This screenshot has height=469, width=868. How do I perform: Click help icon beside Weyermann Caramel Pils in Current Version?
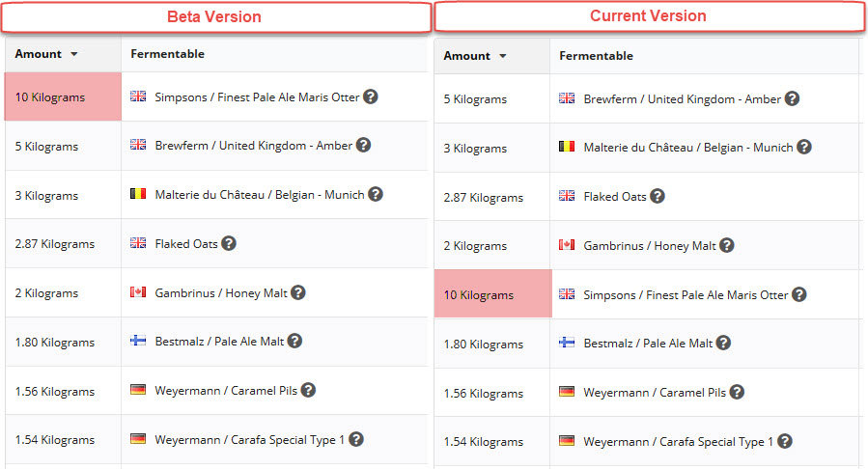(x=737, y=392)
